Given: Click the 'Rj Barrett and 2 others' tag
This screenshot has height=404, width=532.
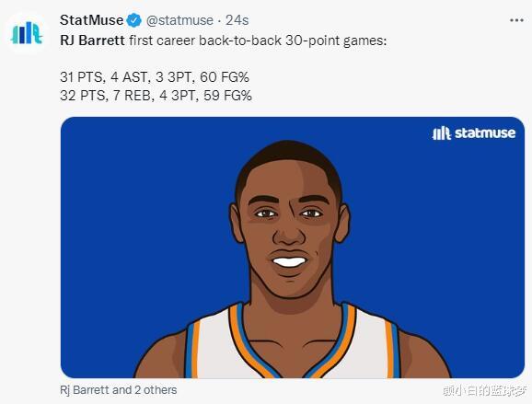Looking at the screenshot, I should pyautogui.click(x=119, y=390).
